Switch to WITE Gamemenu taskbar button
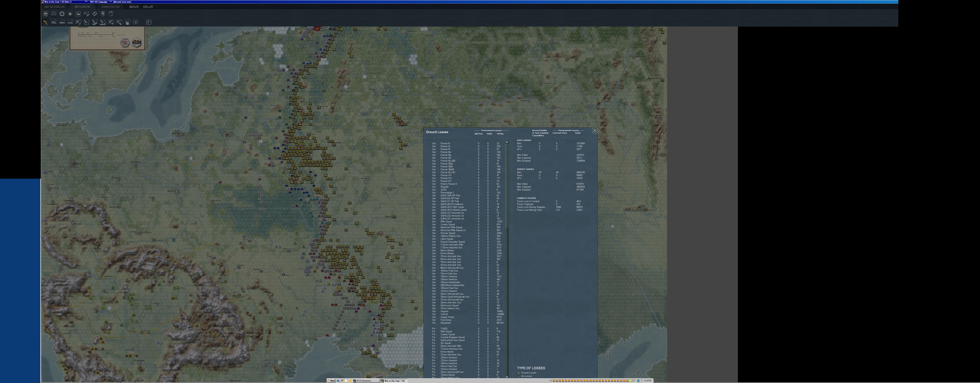The width and height of the screenshot is (980, 383). pos(366,381)
